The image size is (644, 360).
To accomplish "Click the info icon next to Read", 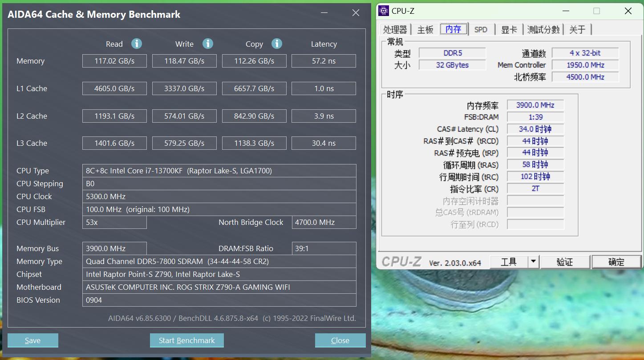I will (x=137, y=44).
